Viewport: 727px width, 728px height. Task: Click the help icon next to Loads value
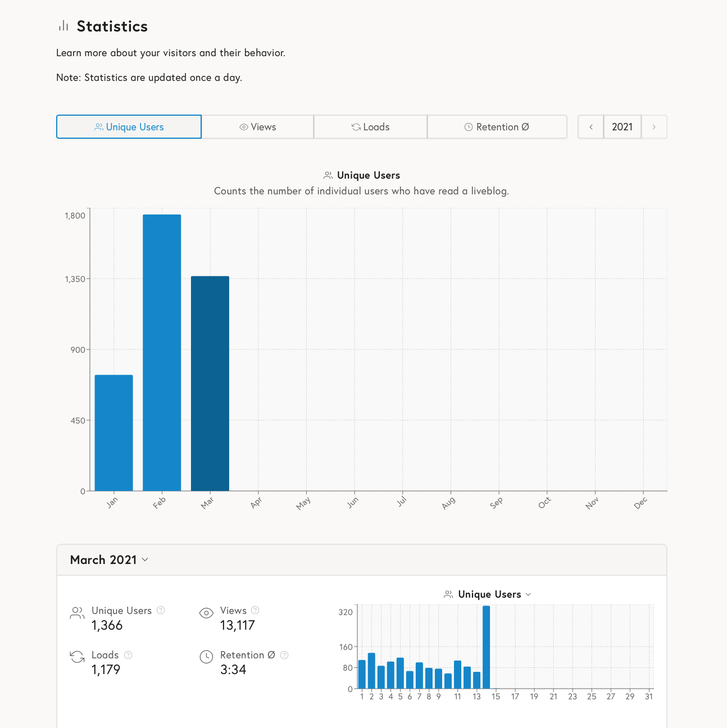click(128, 655)
